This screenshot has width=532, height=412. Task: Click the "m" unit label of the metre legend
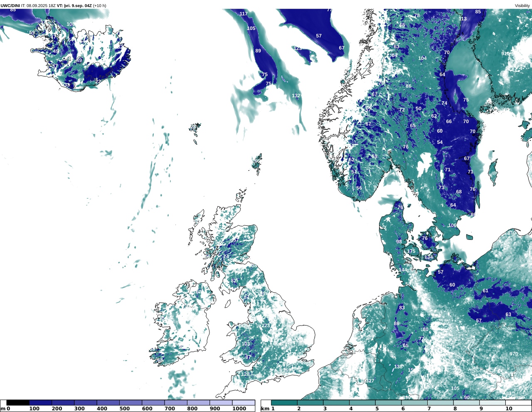[2, 409]
